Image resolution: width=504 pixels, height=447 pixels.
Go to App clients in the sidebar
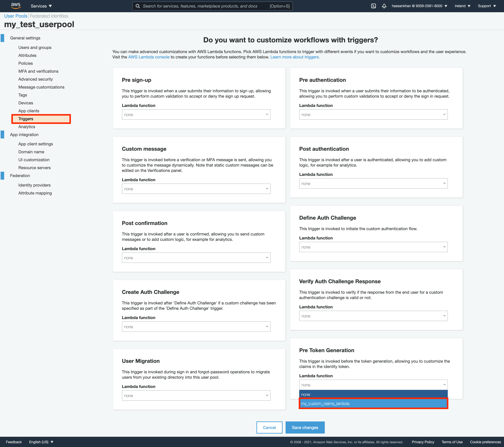pos(29,111)
